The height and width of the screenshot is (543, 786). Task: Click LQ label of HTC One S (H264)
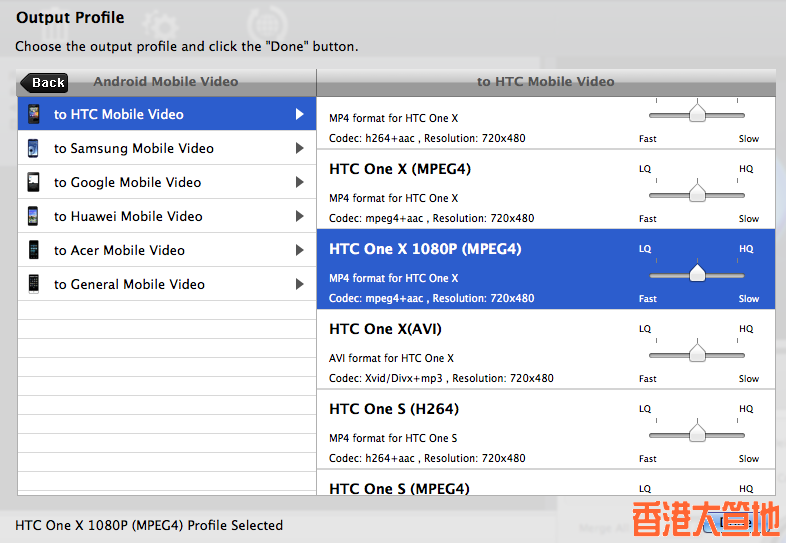point(645,409)
